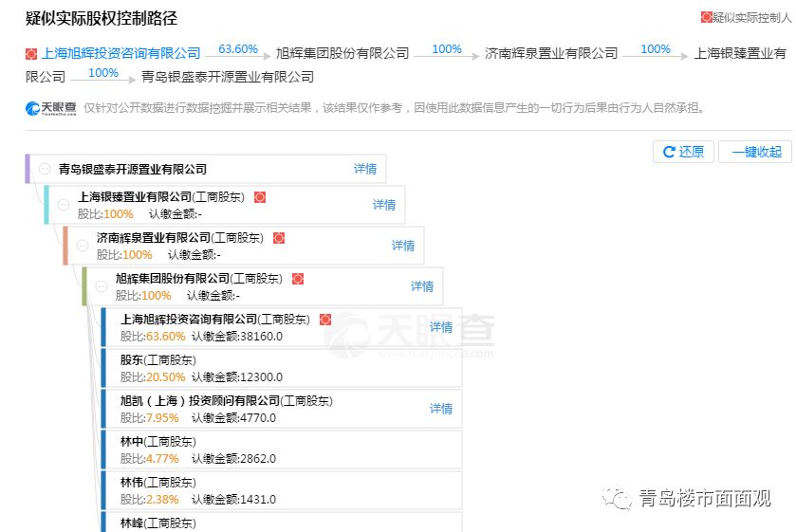View 详情 of 旭辉集团股份有限公司 in tree
The image size is (796, 532).
tap(422, 286)
